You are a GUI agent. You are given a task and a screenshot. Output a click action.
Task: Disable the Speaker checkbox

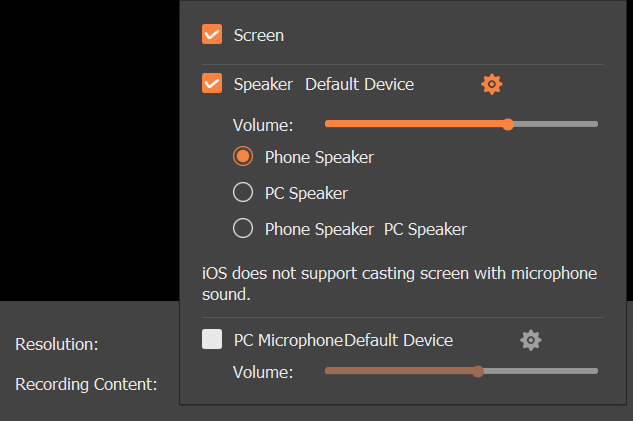pyautogui.click(x=212, y=84)
